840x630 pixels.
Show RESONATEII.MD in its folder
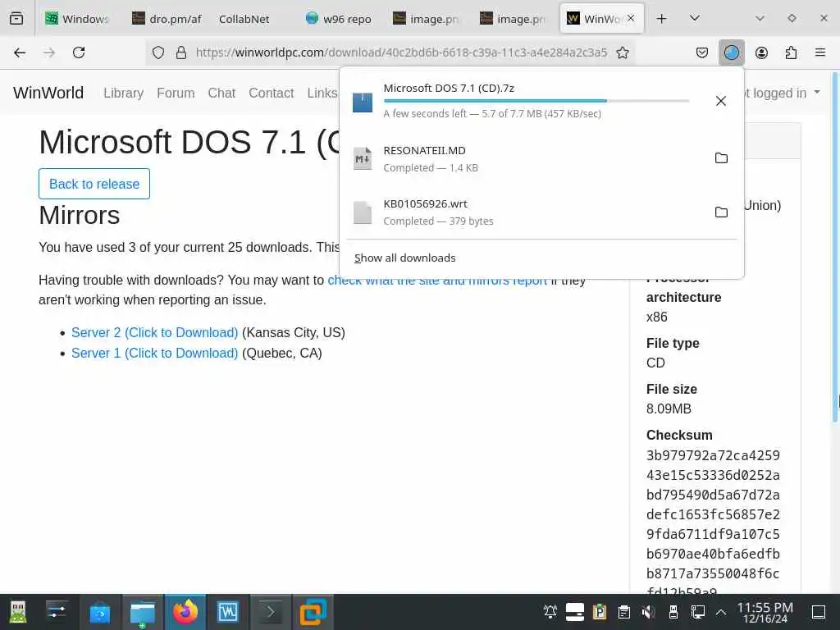[722, 158]
